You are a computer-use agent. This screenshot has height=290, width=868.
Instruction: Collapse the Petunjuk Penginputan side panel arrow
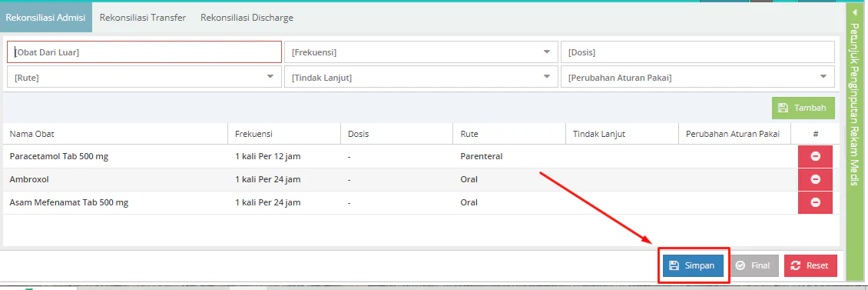click(855, 11)
